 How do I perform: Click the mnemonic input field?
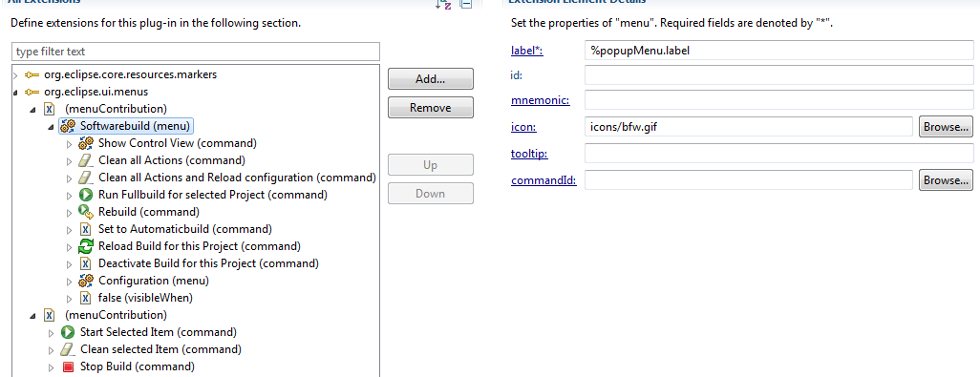(x=779, y=100)
